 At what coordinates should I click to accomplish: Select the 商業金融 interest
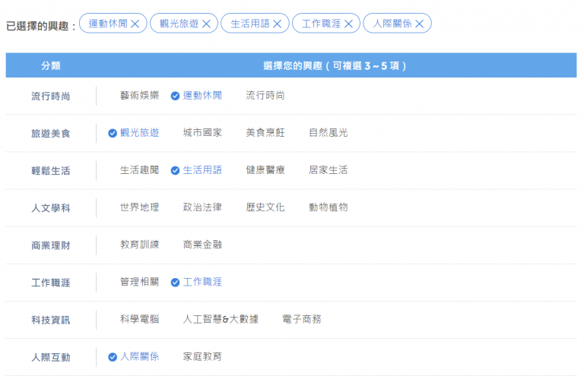pyautogui.click(x=202, y=245)
